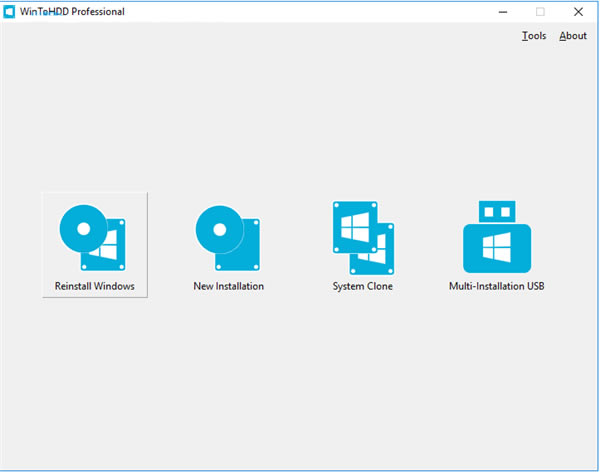This screenshot has height=472, width=600.
Task: Select the New Installation disc icon
Action: 228,238
